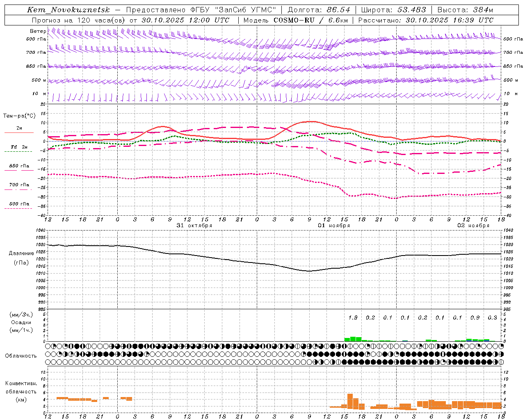Click the Осадки precipitation panel label

[21, 322]
